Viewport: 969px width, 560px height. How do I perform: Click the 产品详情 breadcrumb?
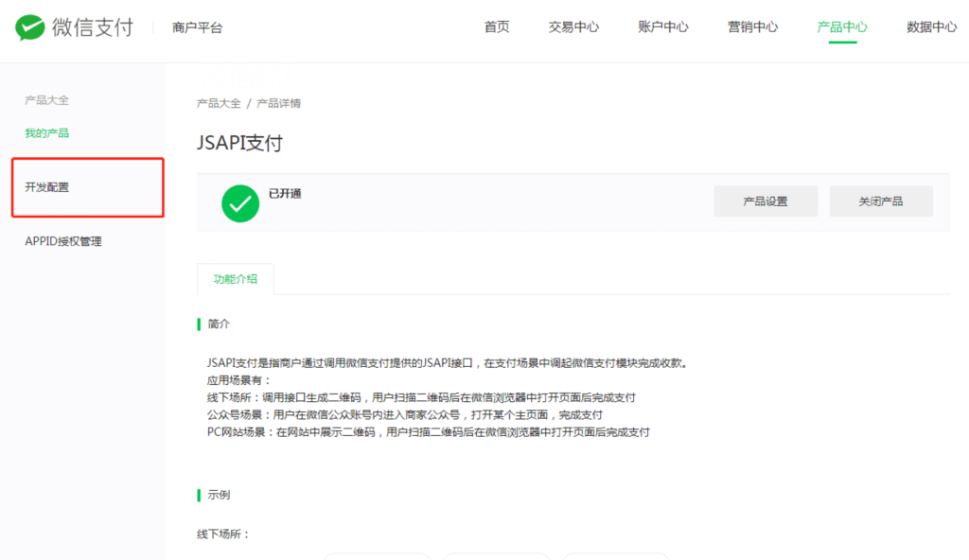(x=279, y=103)
